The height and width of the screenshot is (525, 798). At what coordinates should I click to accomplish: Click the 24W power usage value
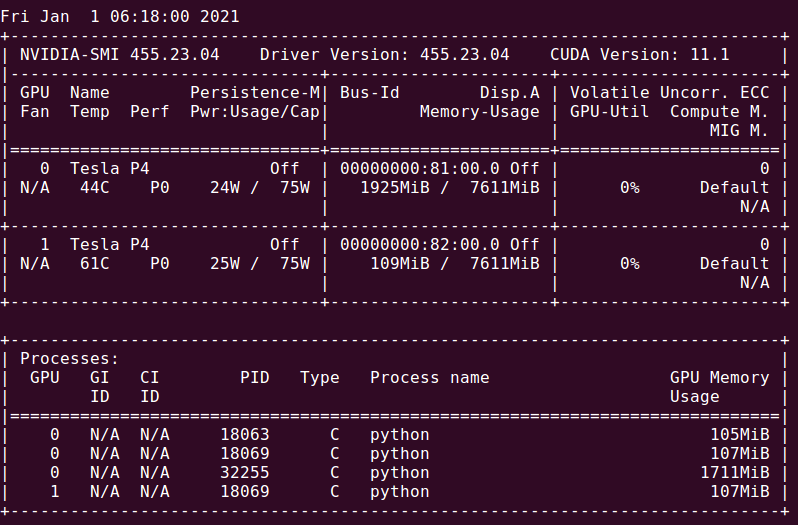[225, 188]
